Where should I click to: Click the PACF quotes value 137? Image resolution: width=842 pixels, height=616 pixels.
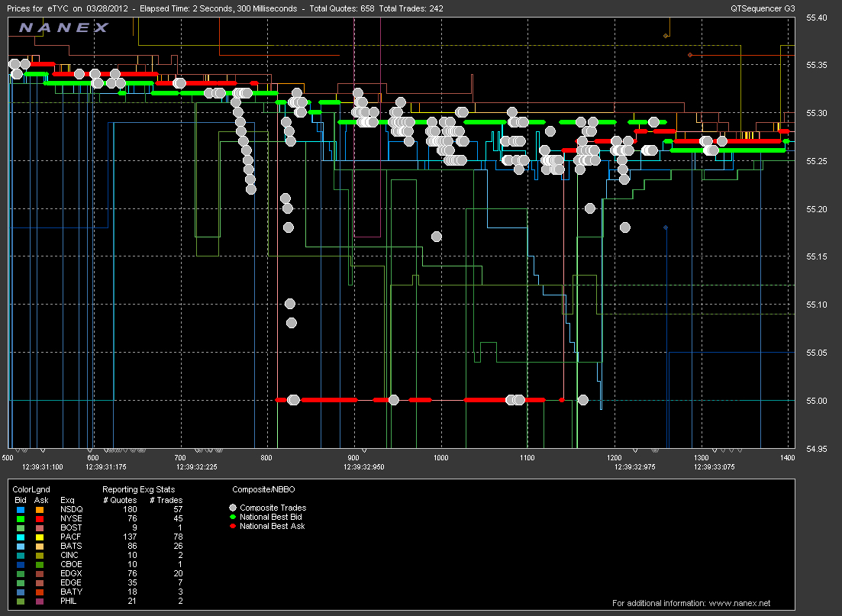click(130, 537)
